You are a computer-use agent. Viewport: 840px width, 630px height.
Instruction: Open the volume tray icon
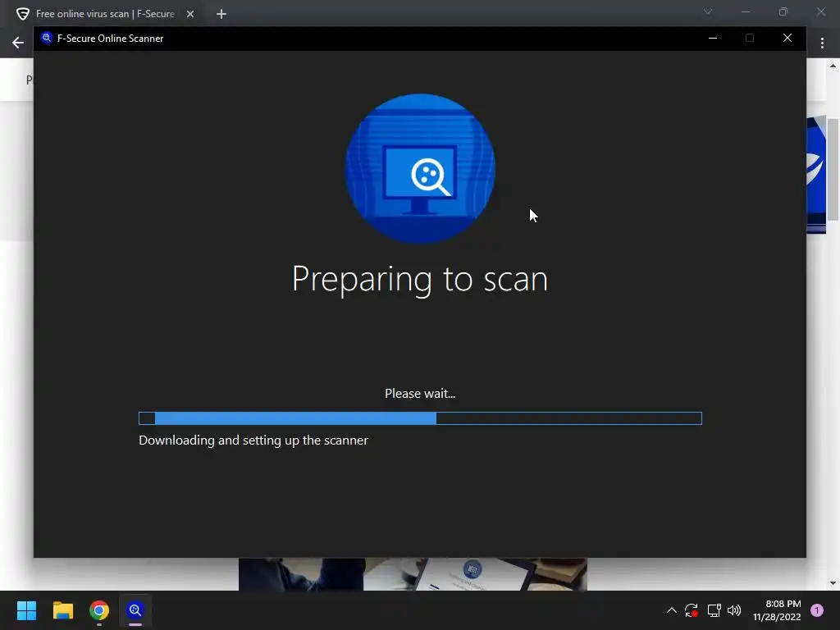point(734,610)
